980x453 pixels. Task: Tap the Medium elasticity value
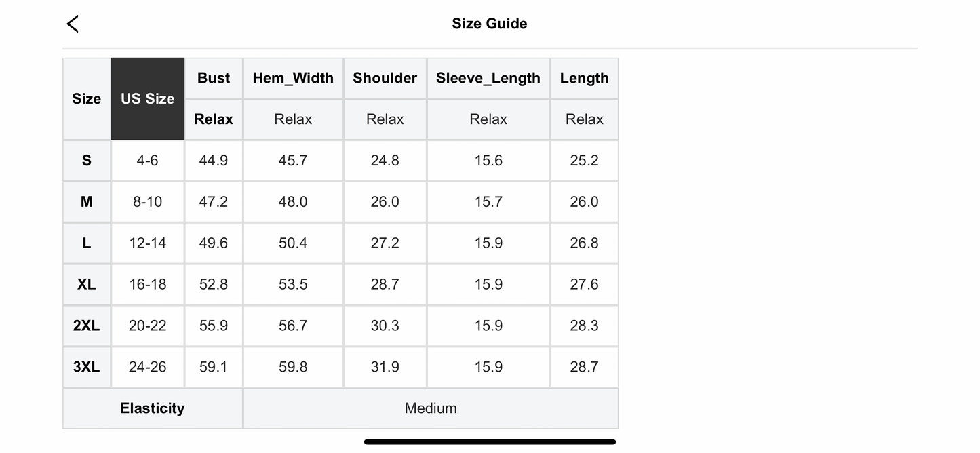pyautogui.click(x=431, y=408)
